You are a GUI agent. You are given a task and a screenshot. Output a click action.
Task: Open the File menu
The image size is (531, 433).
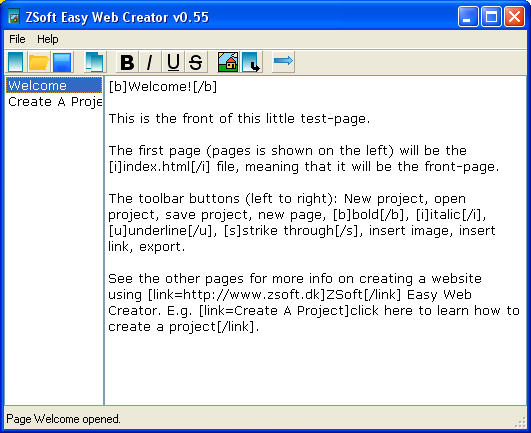pos(17,39)
